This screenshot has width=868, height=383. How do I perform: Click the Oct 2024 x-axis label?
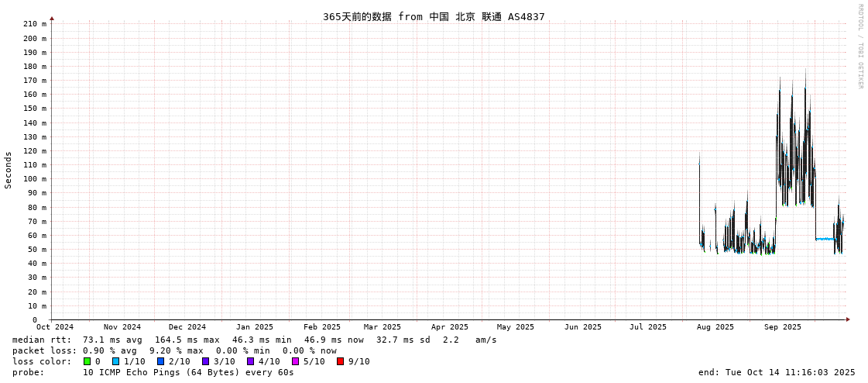pos(55,327)
